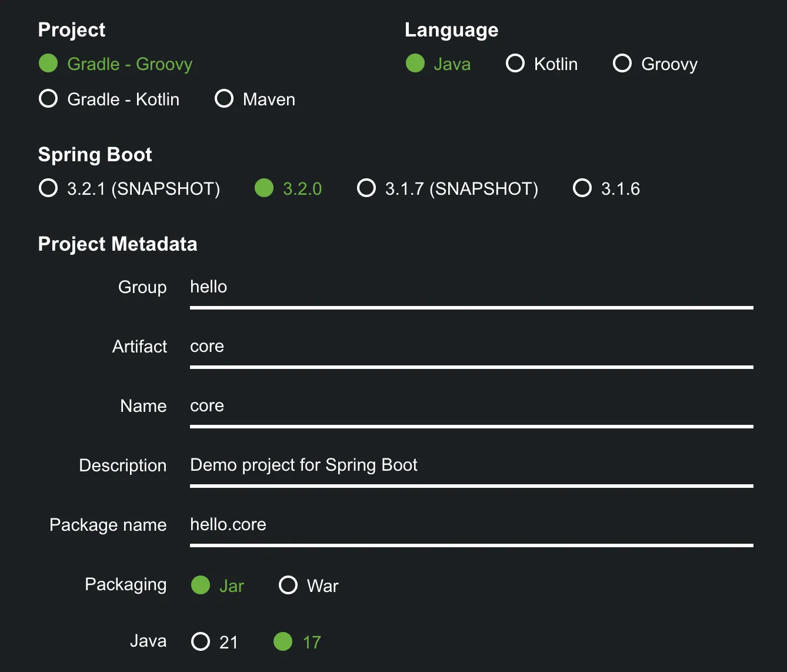Pick Spring Boot version 3.1.6

pyautogui.click(x=582, y=188)
